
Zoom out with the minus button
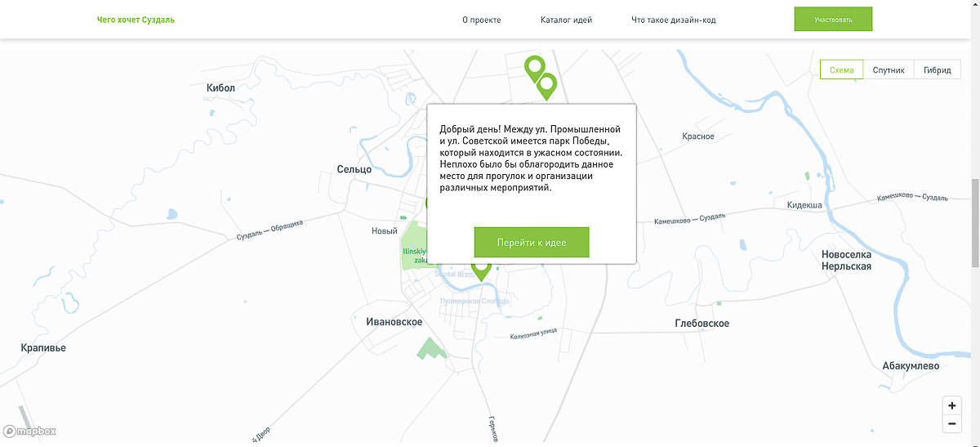[x=951, y=423]
